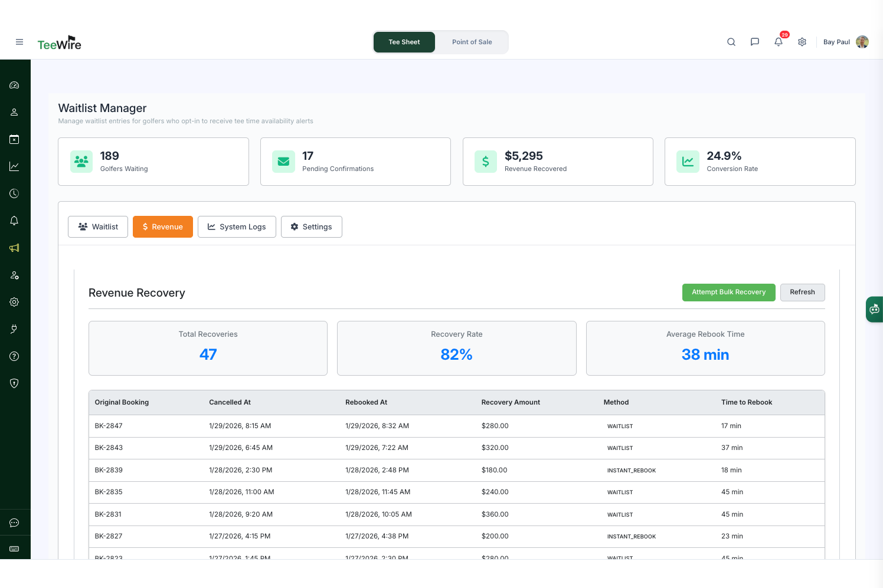Open notifications bell with 29 badge

pos(779,42)
